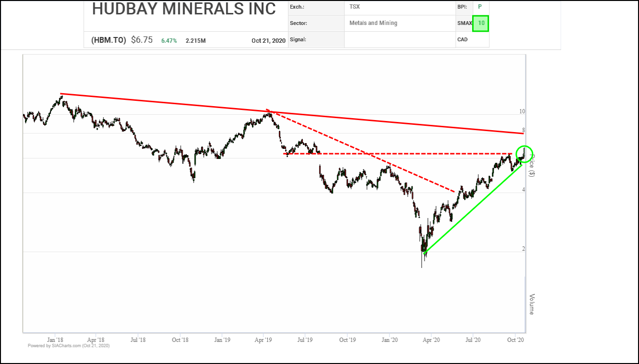The image size is (639, 364).
Task: Click the green SMAX score box showing 10
Action: 480,23
